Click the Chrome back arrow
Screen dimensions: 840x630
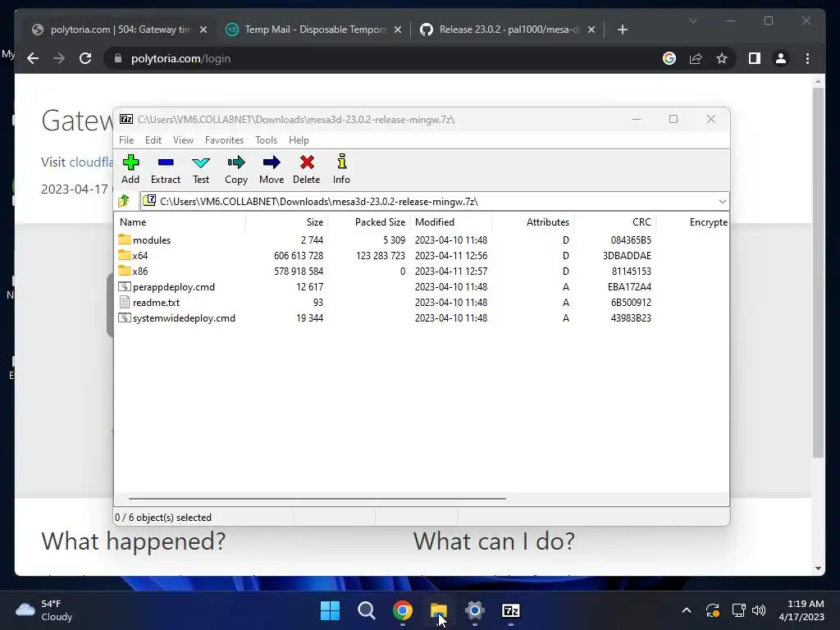coord(33,58)
